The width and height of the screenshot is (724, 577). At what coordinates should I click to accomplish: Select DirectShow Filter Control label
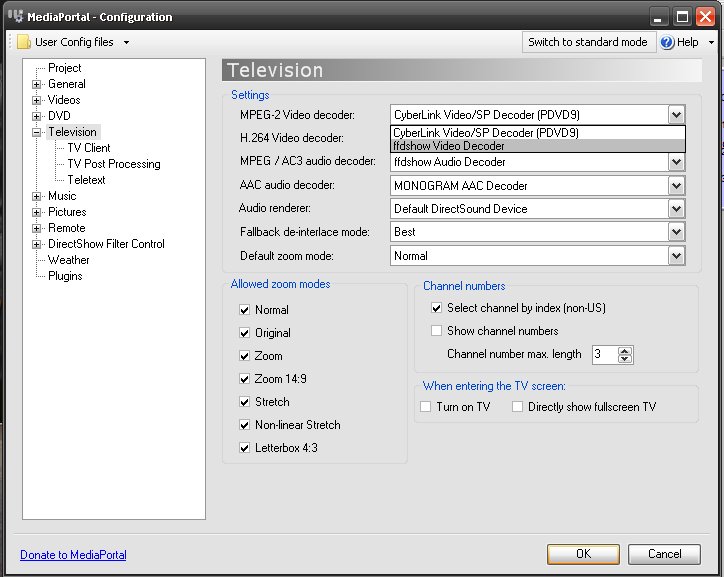[106, 244]
